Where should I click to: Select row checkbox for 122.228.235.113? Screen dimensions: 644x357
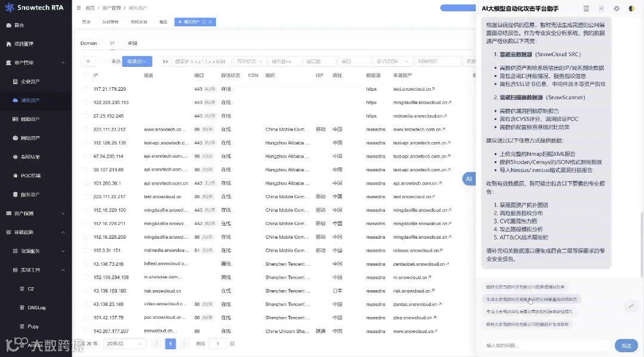(x=85, y=102)
